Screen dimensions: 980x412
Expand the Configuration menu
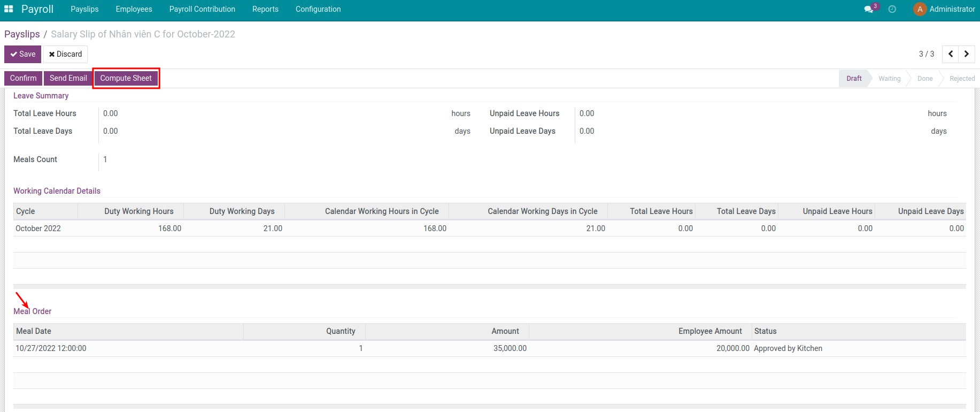pos(318,9)
